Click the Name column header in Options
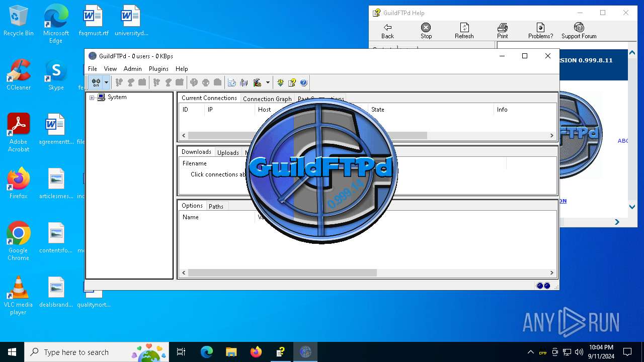Image resolution: width=644 pixels, height=362 pixels. pyautogui.click(x=217, y=217)
